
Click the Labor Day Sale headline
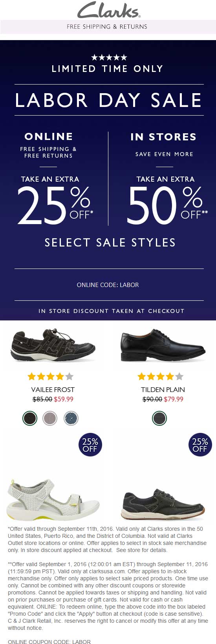(x=109, y=100)
